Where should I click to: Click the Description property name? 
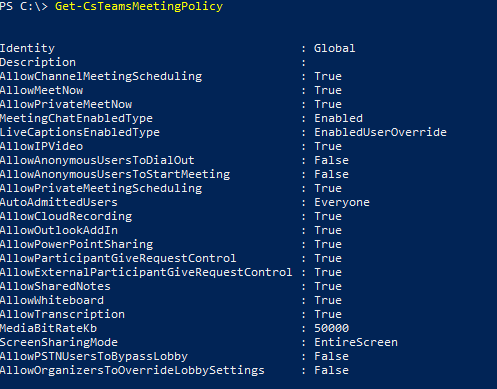tap(38, 63)
